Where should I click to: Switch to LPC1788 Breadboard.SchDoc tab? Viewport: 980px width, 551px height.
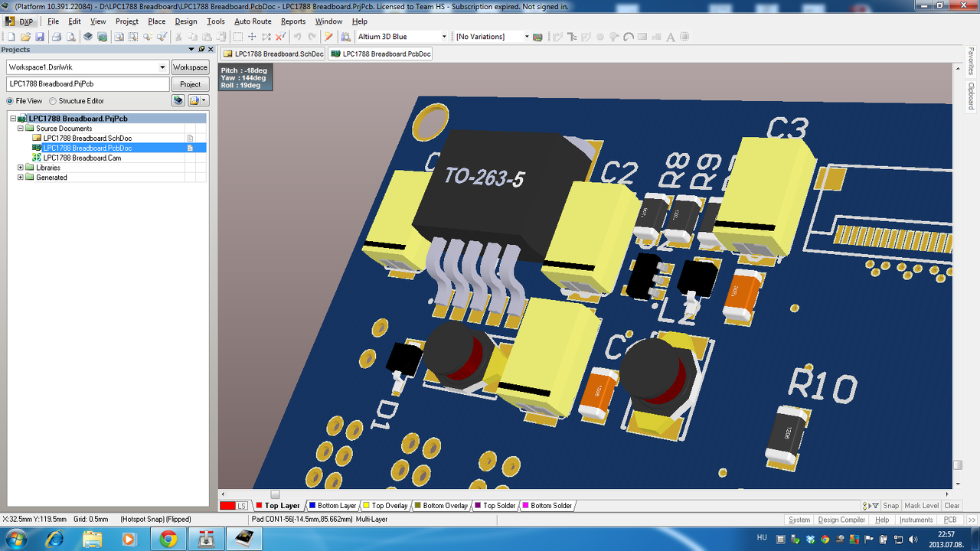(x=273, y=54)
